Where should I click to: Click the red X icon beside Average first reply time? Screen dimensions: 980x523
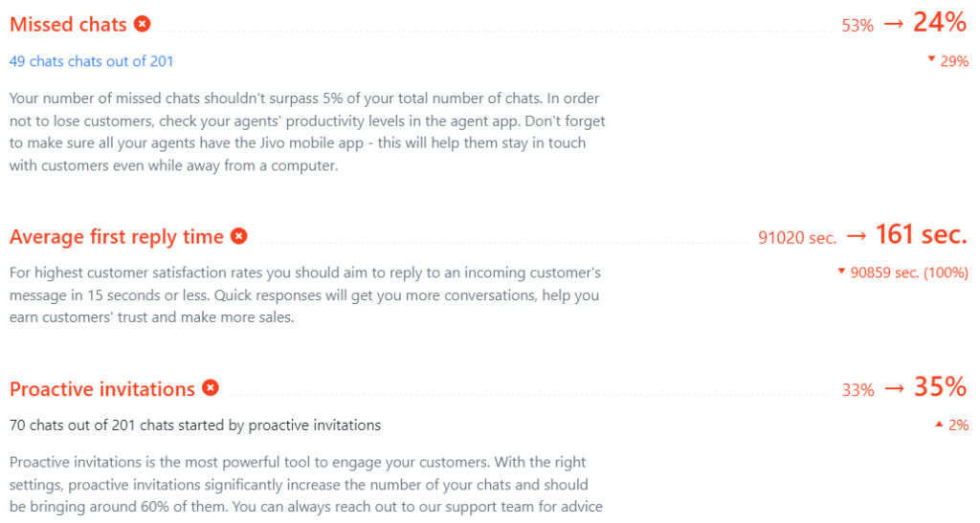[238, 236]
